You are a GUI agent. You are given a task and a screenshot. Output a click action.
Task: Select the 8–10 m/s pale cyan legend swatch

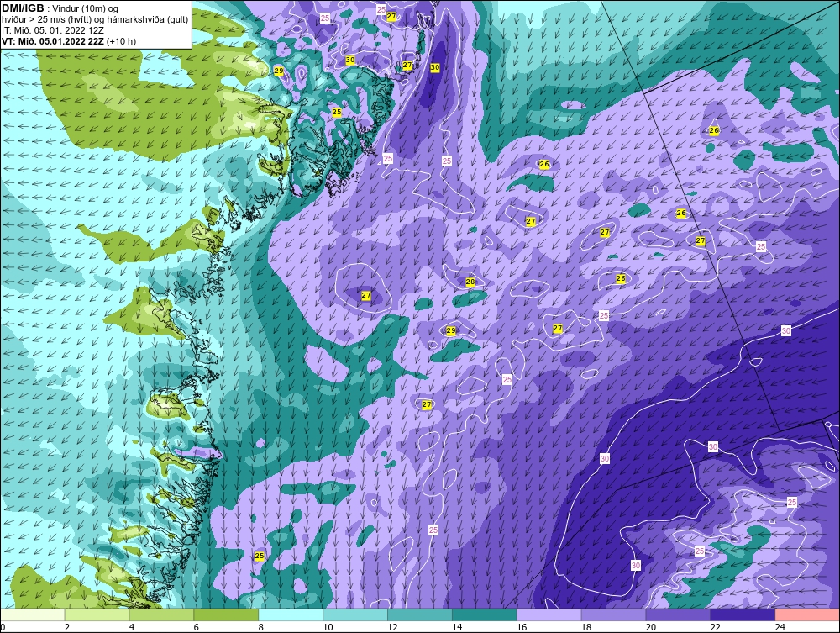pyautogui.click(x=291, y=615)
